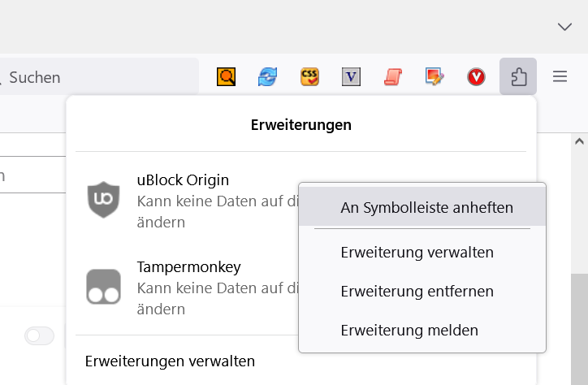Click the 'Suchen' search field
Screen dimensions: 588x385
[97, 77]
